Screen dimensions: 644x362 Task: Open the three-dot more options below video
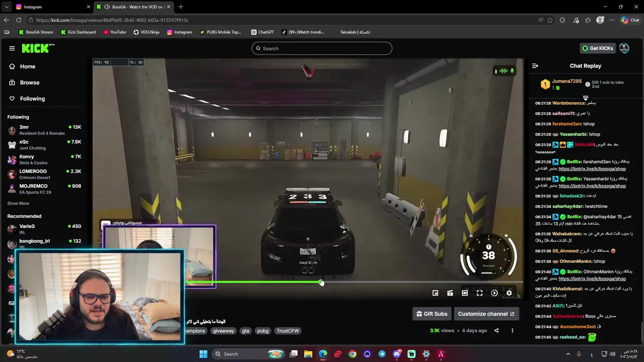[x=512, y=330]
